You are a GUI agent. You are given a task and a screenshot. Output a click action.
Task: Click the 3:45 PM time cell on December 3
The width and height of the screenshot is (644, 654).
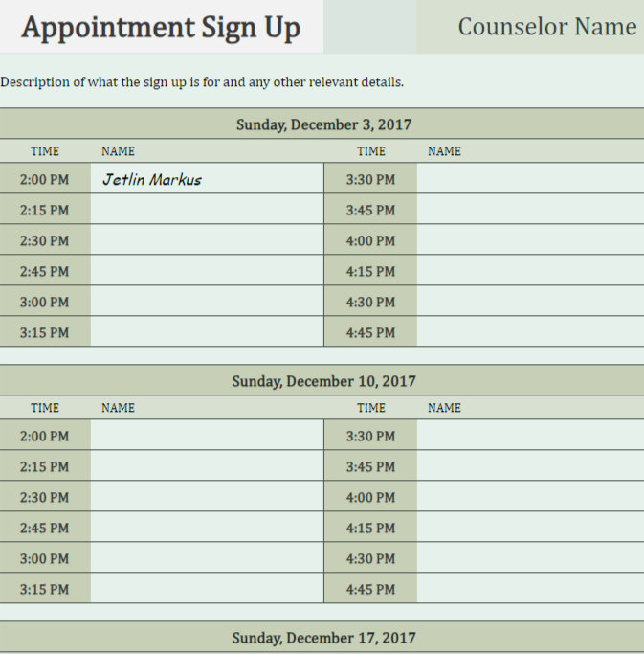pyautogui.click(x=370, y=210)
